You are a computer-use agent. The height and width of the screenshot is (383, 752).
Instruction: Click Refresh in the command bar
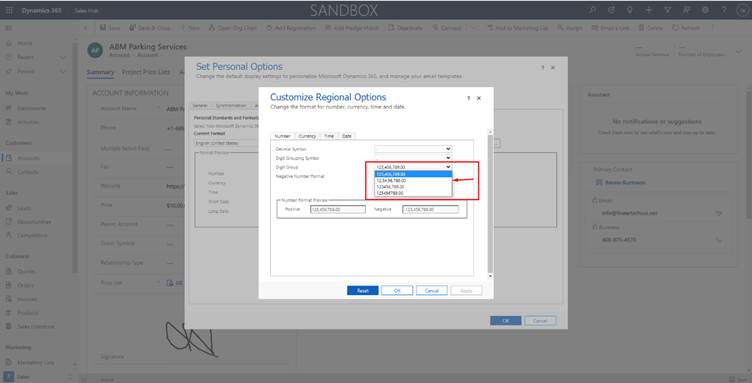click(686, 28)
